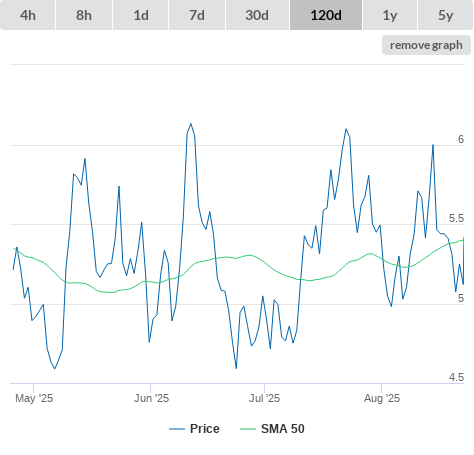This screenshot has height=455, width=474.
Task: Switch chart to 4h timeframe
Action: click(27, 15)
